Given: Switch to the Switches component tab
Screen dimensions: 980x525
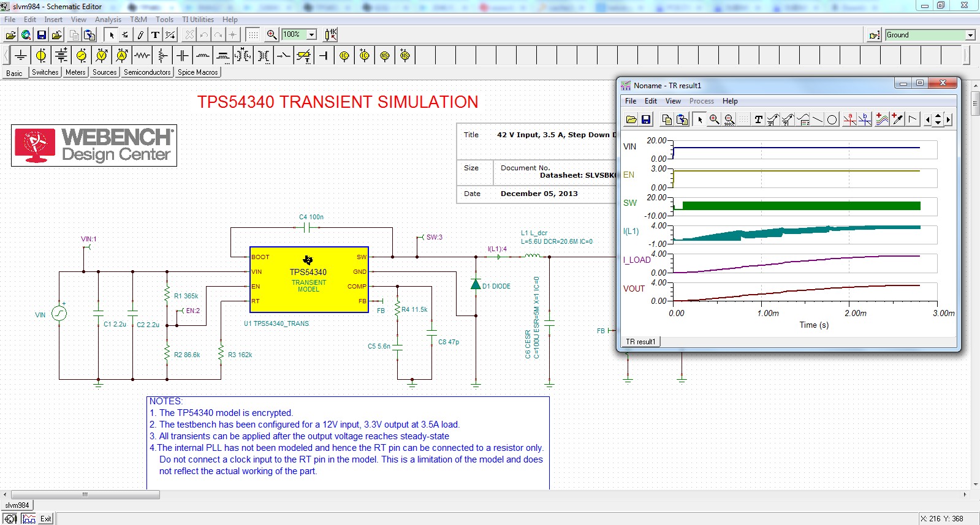Looking at the screenshot, I should point(45,72).
